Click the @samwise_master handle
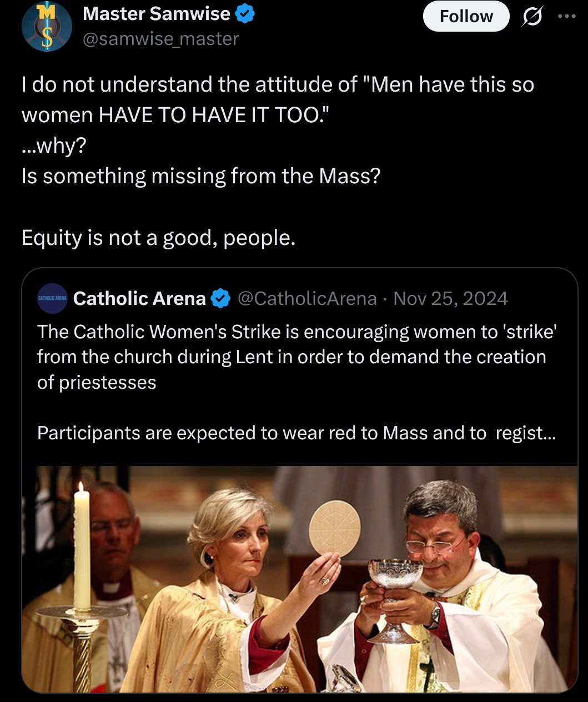Image resolution: width=588 pixels, height=702 pixels. (160, 39)
